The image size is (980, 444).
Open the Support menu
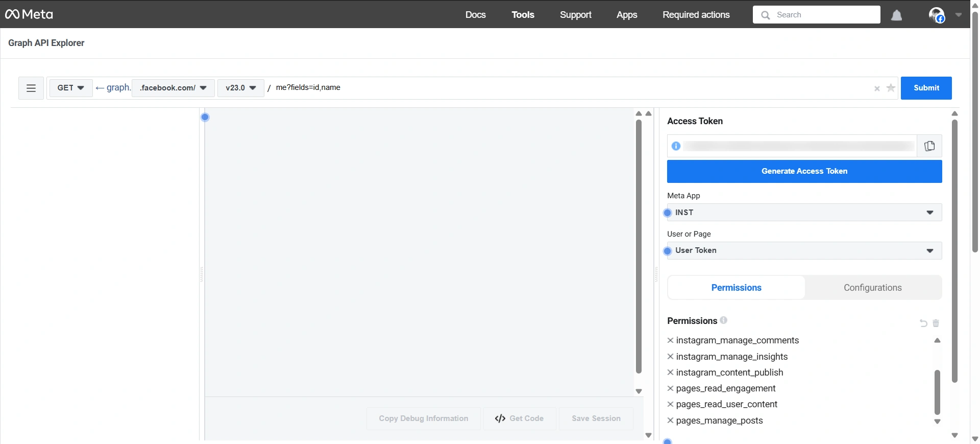pyautogui.click(x=575, y=15)
